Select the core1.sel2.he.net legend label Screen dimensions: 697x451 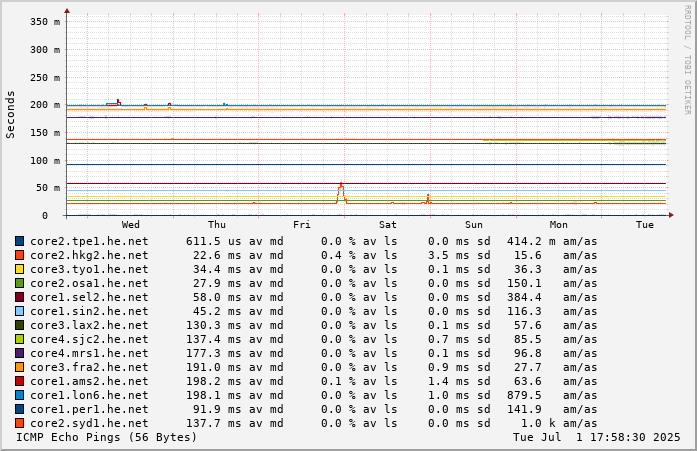point(89,297)
